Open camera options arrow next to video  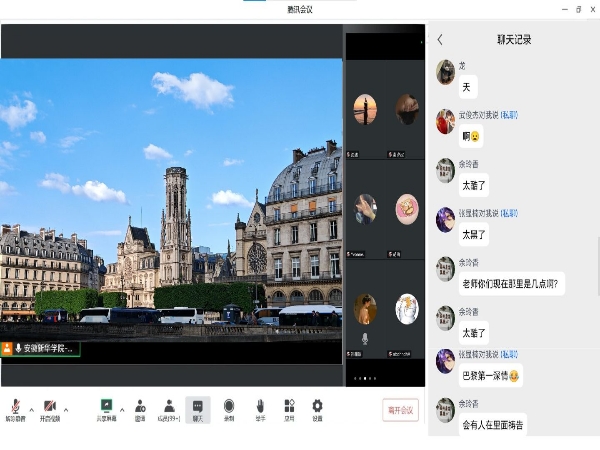66,409
